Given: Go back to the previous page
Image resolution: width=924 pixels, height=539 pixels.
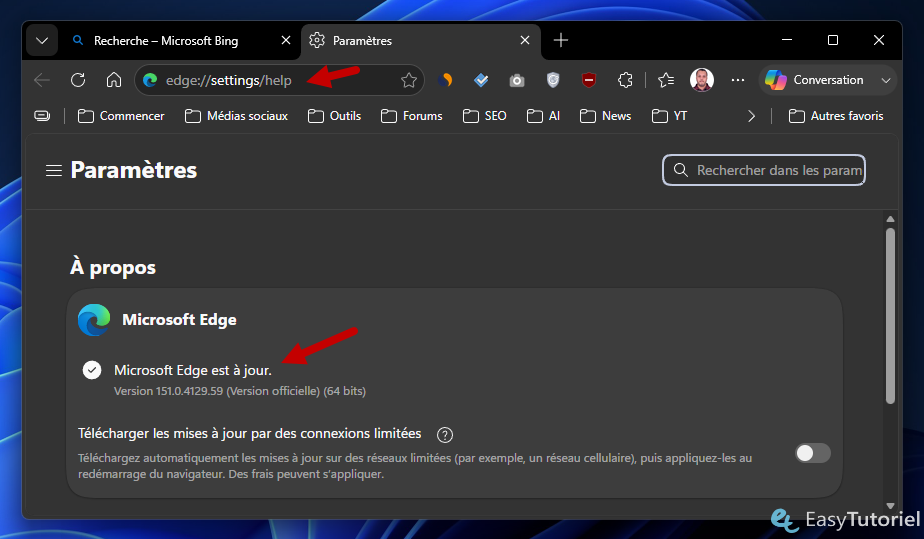Looking at the screenshot, I should point(42,80).
